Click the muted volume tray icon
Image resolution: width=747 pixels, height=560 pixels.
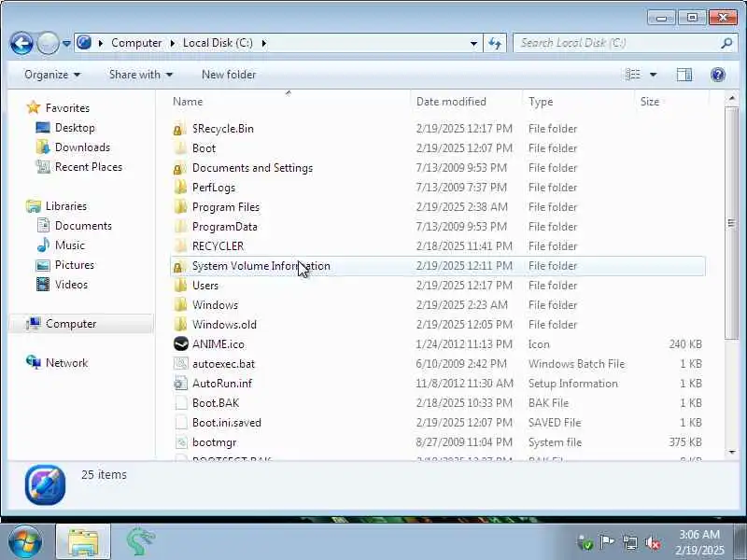(x=652, y=542)
